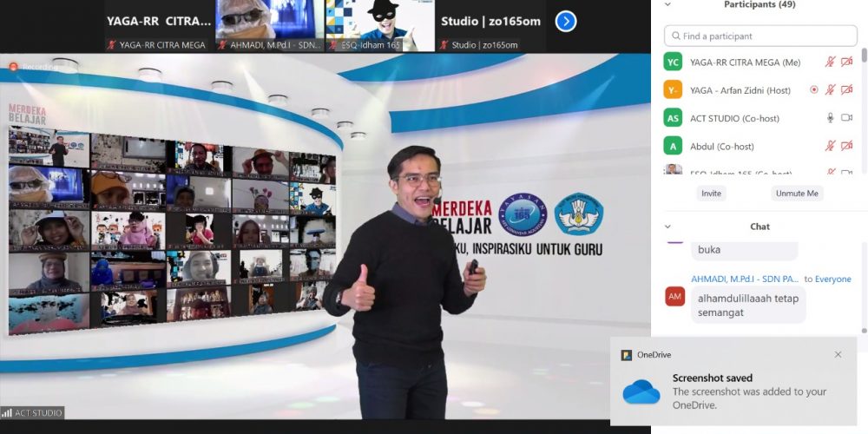
Task: Toggle the muted microphone for YAGA-RR CITRA MEGA
Action: click(x=830, y=62)
